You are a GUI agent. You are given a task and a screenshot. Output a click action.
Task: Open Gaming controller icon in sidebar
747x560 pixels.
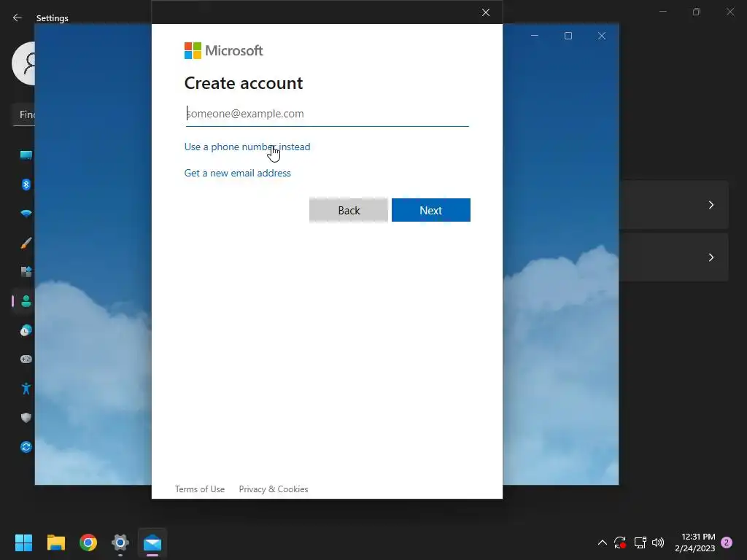coord(26,359)
